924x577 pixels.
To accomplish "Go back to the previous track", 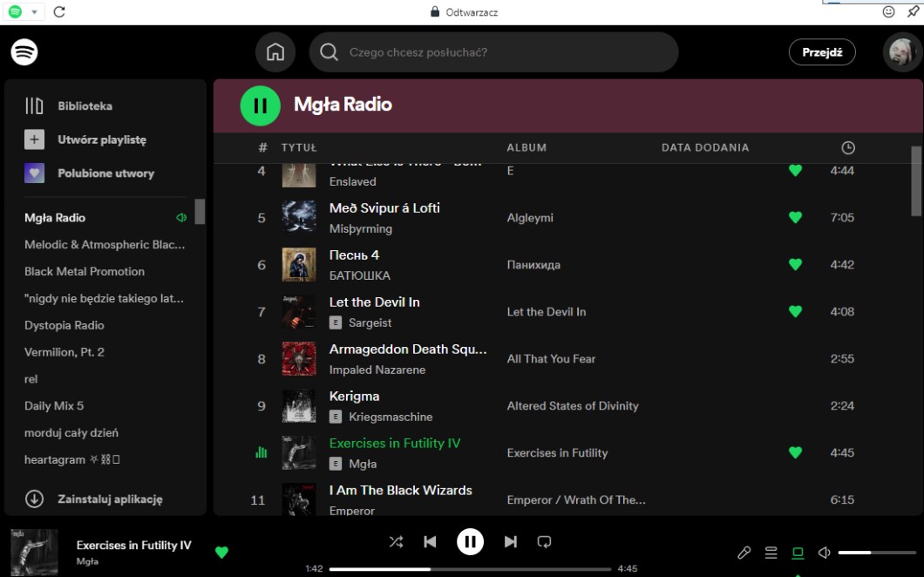I will (x=430, y=542).
